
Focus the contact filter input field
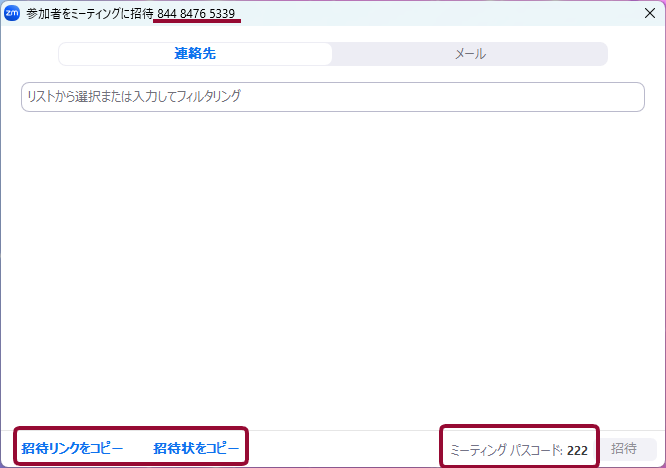coord(332,97)
